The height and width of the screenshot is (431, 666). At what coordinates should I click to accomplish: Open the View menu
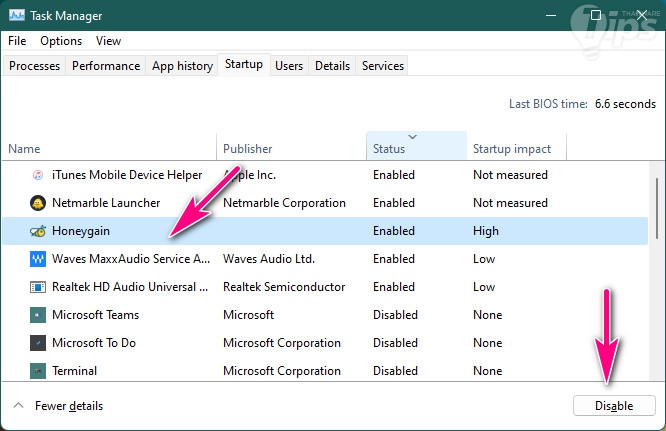(x=108, y=41)
